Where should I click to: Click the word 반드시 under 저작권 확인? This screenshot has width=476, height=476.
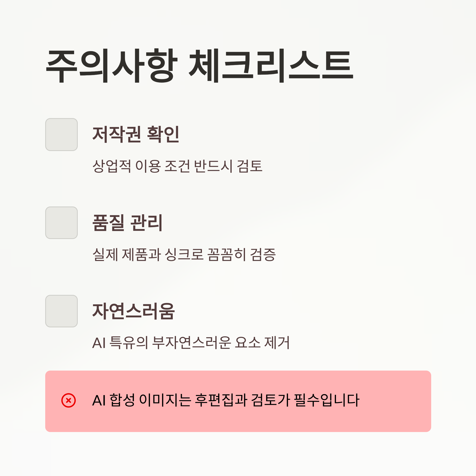pyautogui.click(x=213, y=166)
